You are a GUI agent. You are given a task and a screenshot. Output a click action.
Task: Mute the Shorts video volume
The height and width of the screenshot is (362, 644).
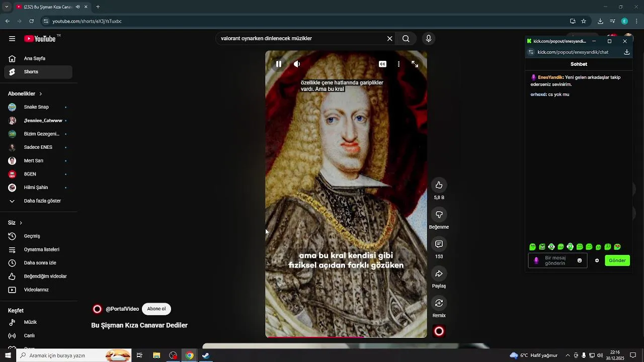tap(297, 64)
